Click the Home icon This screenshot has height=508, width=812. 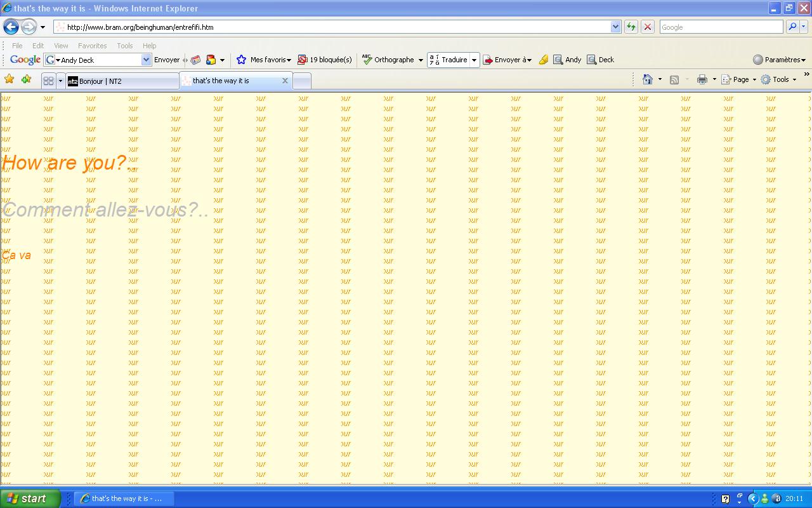(x=648, y=79)
